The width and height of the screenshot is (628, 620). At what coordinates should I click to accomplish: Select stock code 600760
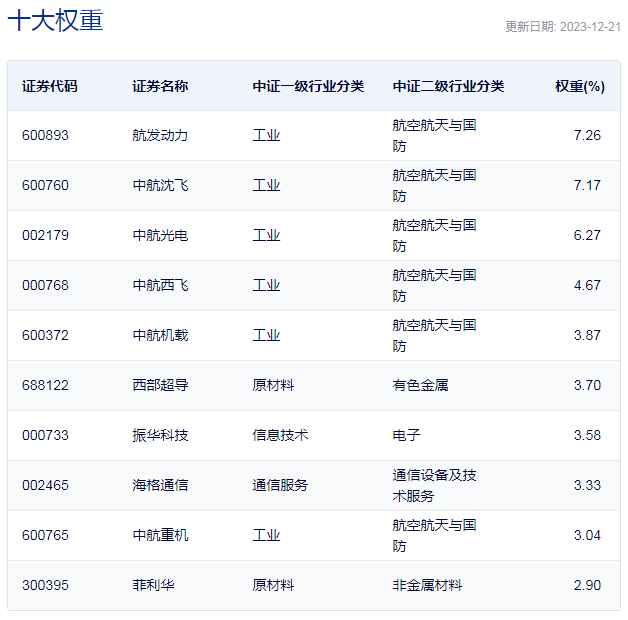pos(45,185)
